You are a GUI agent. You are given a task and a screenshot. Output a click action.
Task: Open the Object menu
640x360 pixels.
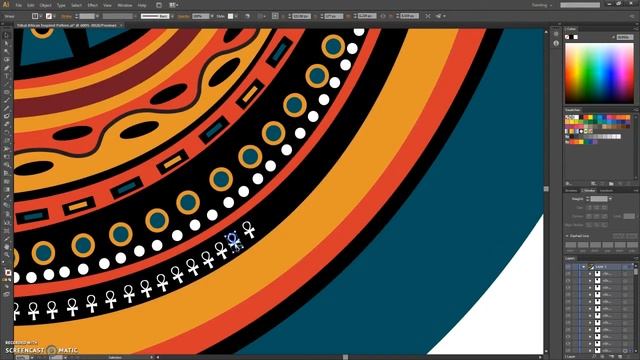click(x=46, y=5)
